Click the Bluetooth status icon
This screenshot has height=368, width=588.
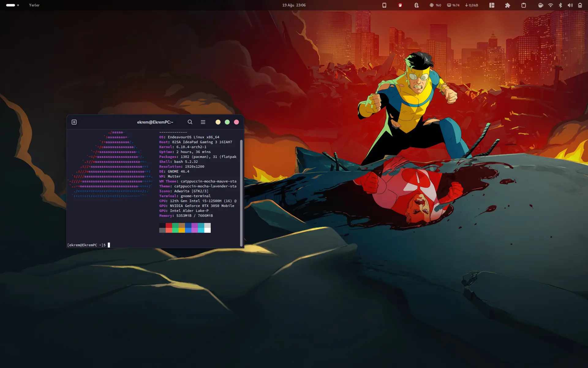tap(560, 5)
